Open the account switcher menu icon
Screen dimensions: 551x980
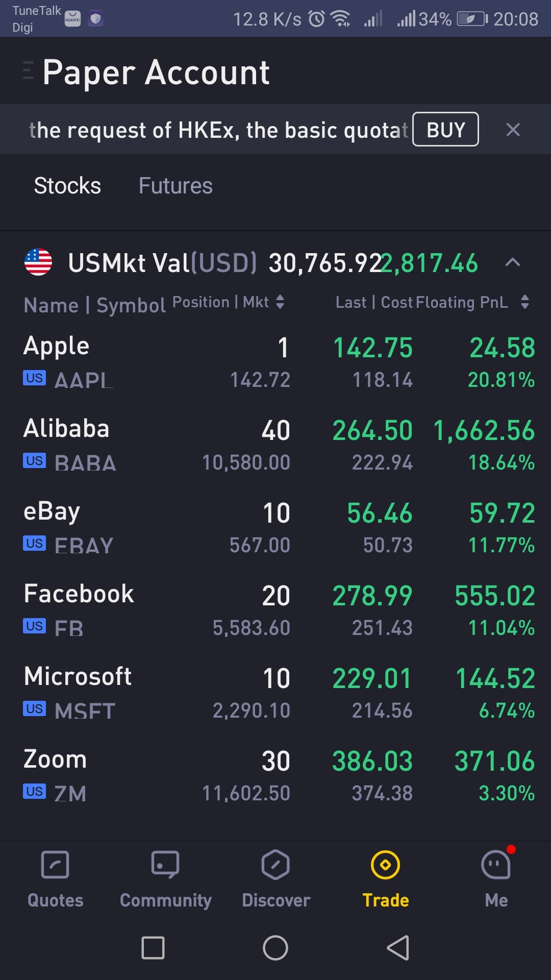click(x=29, y=70)
